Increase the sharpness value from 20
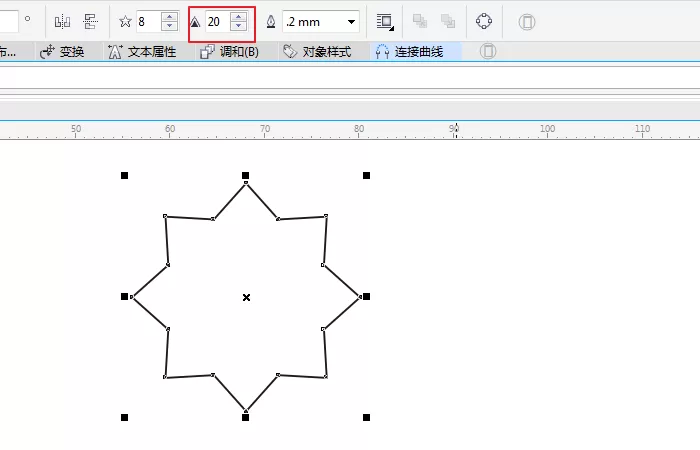 (x=238, y=17)
